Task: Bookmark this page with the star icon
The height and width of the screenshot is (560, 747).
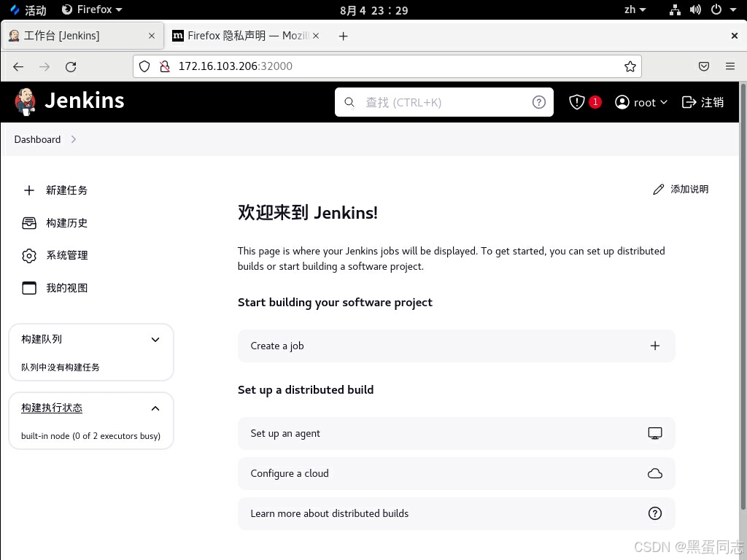Action: point(630,66)
